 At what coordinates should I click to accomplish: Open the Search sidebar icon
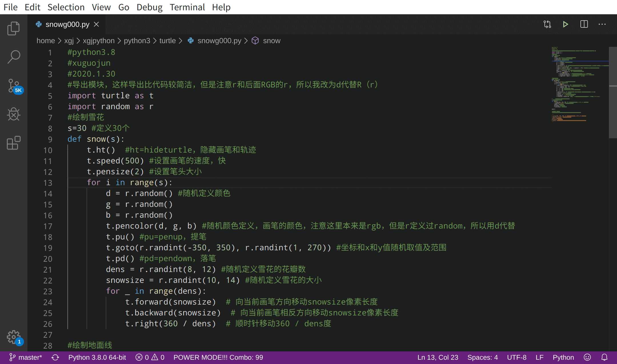(13, 56)
